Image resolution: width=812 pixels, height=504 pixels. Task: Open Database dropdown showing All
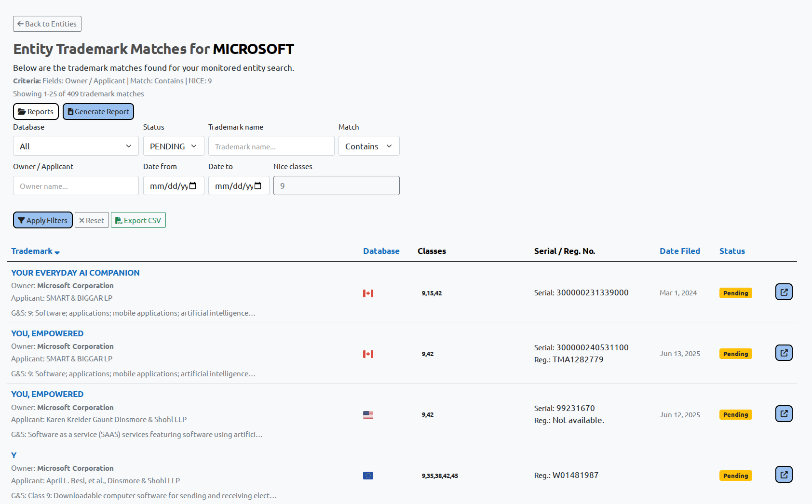(x=76, y=146)
